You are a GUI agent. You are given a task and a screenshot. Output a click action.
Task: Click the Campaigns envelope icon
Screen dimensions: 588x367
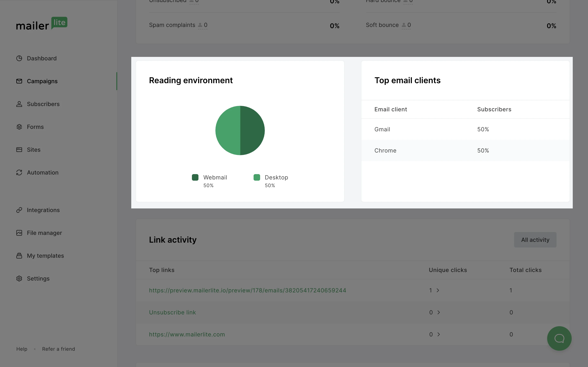[x=19, y=81]
